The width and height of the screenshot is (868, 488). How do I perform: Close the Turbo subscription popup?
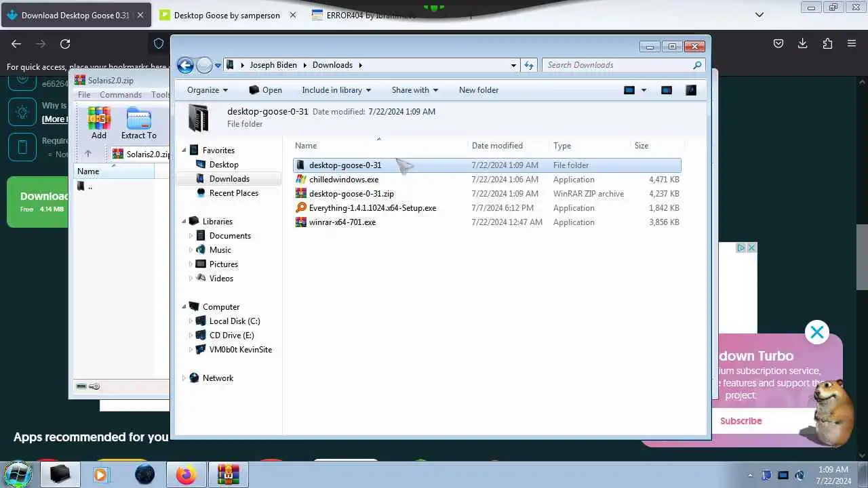[x=817, y=332]
